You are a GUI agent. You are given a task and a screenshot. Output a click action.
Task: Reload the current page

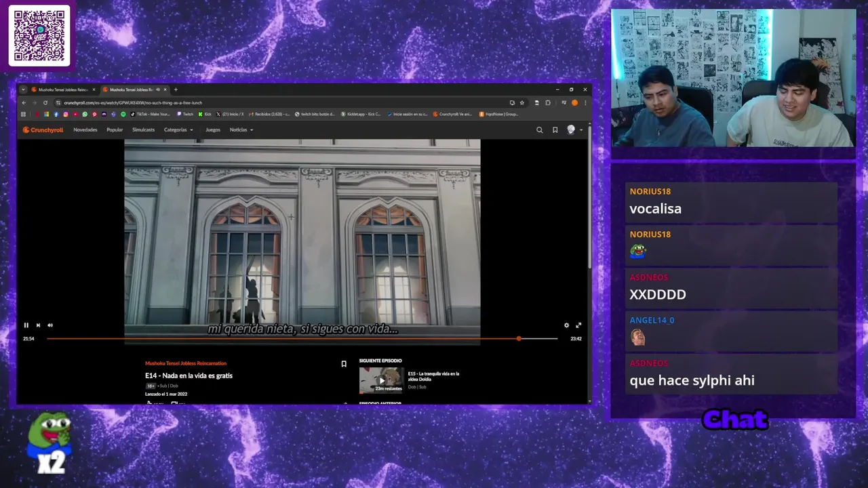45,103
